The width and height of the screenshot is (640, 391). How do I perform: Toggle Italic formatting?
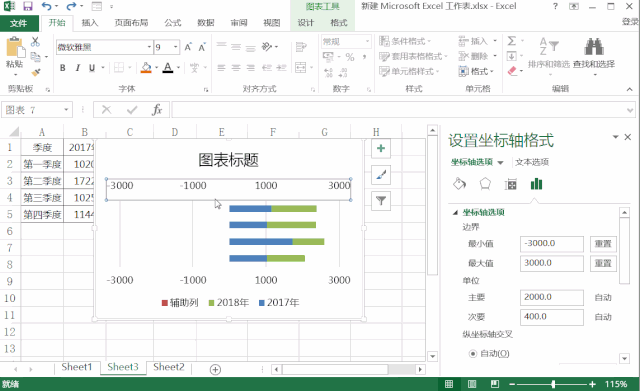[x=77, y=68]
